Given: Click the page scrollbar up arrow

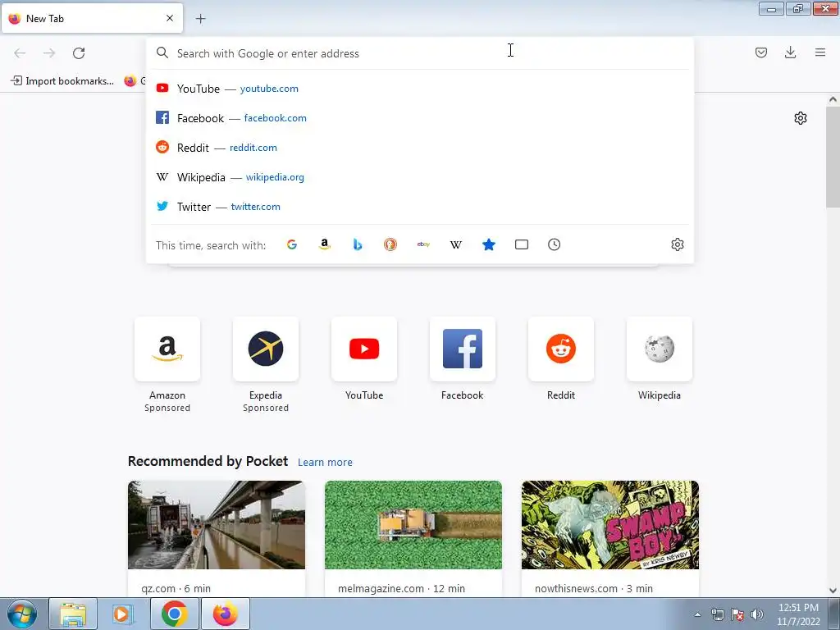Looking at the screenshot, I should coord(833,99).
